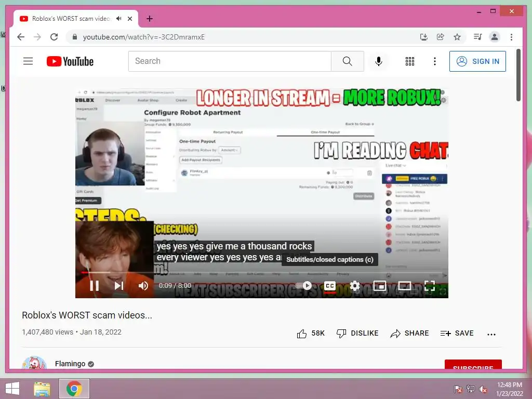Click the YouTube search box
The width and height of the screenshot is (532, 399).
230,61
